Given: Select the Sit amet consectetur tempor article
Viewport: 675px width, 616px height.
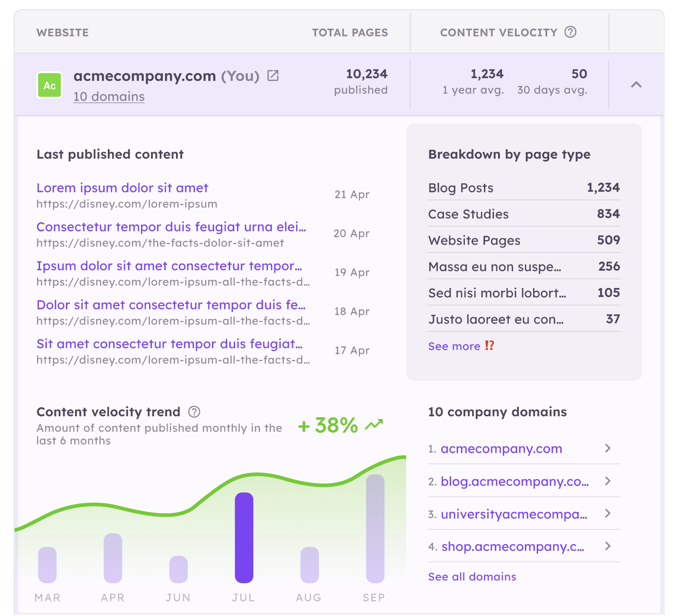Looking at the screenshot, I should point(168,344).
